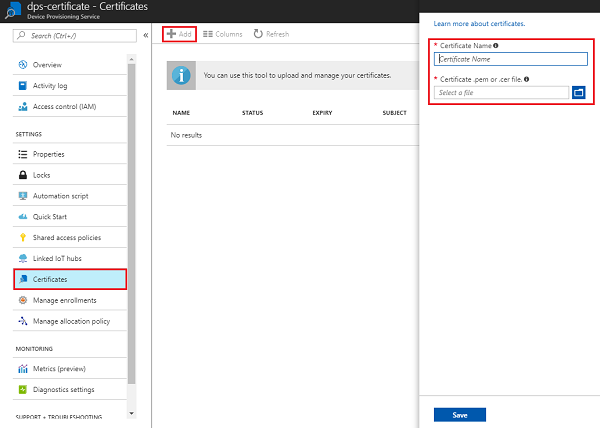The width and height of the screenshot is (600, 428).
Task: Click the Quick Start cloud icon
Action: (x=22, y=216)
